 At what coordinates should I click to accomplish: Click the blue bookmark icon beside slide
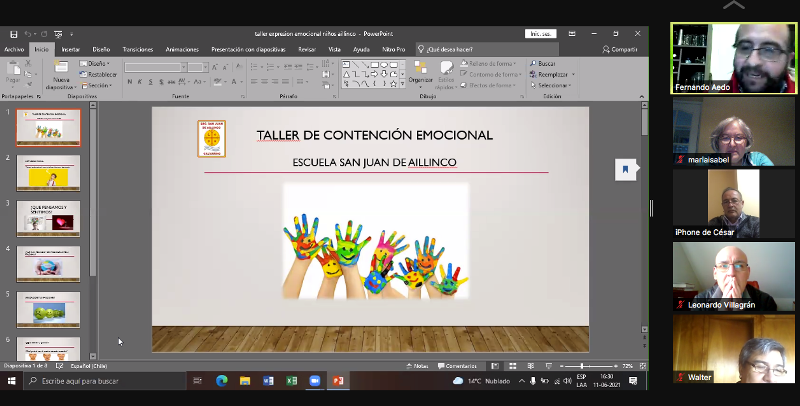[625, 169]
